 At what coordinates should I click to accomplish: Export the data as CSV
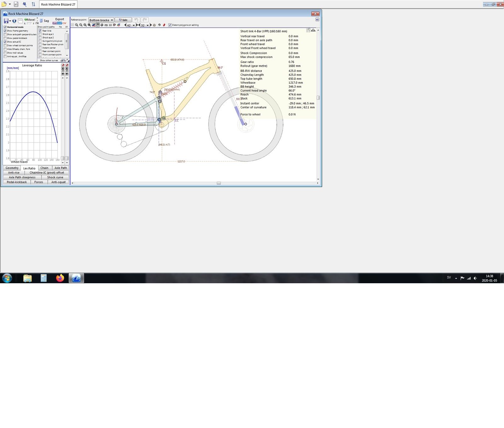coord(64,23)
